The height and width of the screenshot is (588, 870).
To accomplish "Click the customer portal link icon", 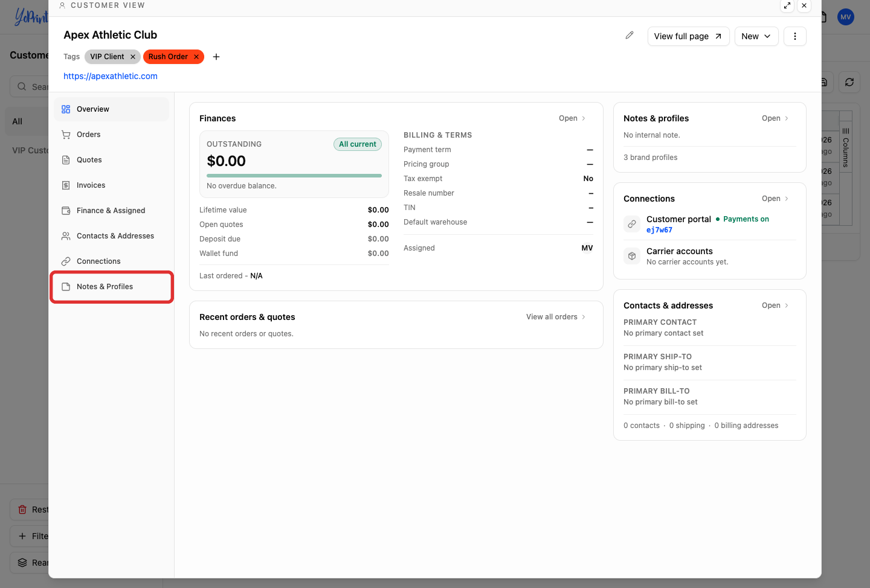I will [632, 224].
